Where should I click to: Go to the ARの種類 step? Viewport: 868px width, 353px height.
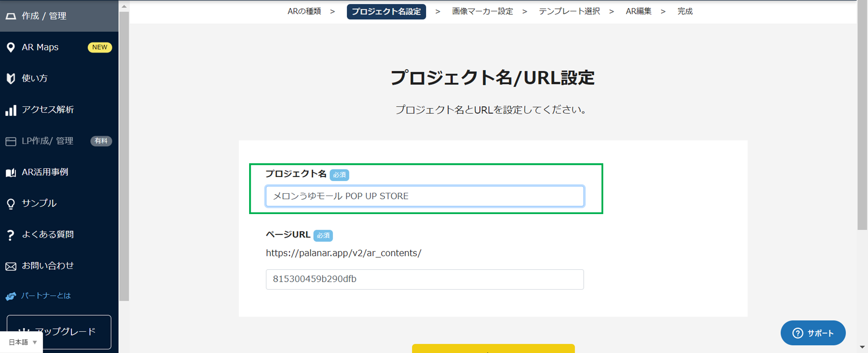304,11
